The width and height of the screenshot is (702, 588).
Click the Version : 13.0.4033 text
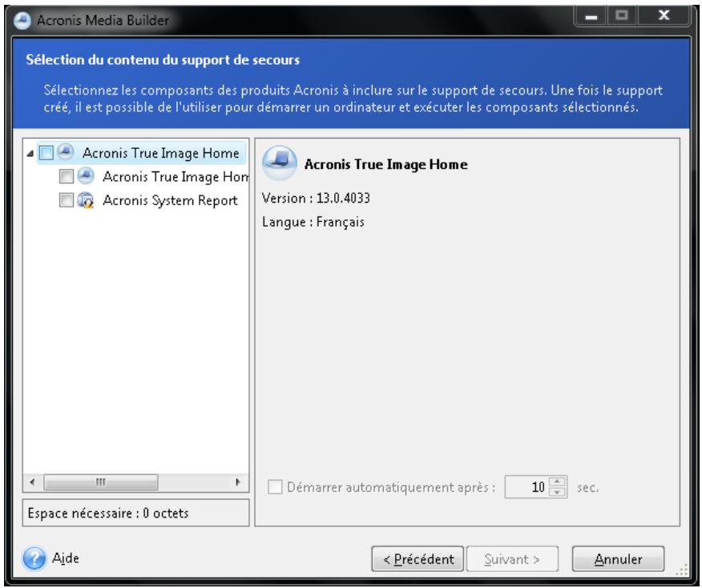316,198
